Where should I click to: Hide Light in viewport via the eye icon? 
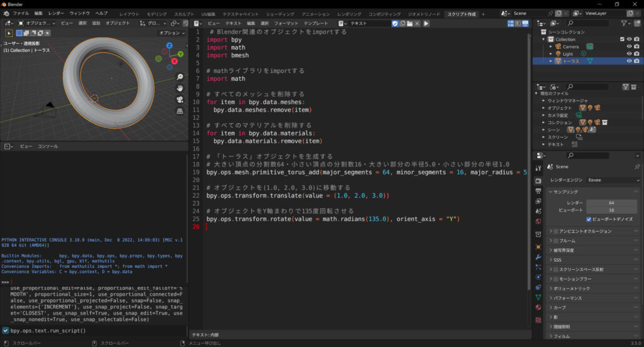point(629,54)
